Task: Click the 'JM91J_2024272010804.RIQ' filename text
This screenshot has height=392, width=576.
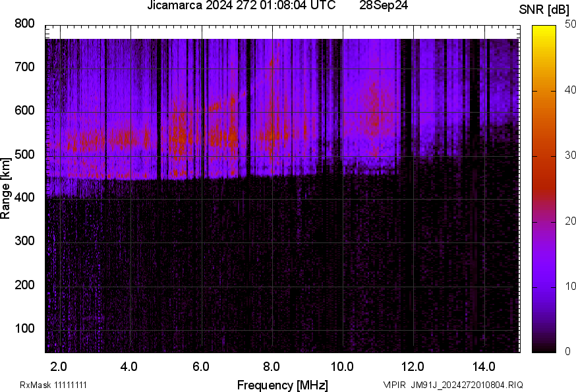Action: pyautogui.click(x=467, y=385)
